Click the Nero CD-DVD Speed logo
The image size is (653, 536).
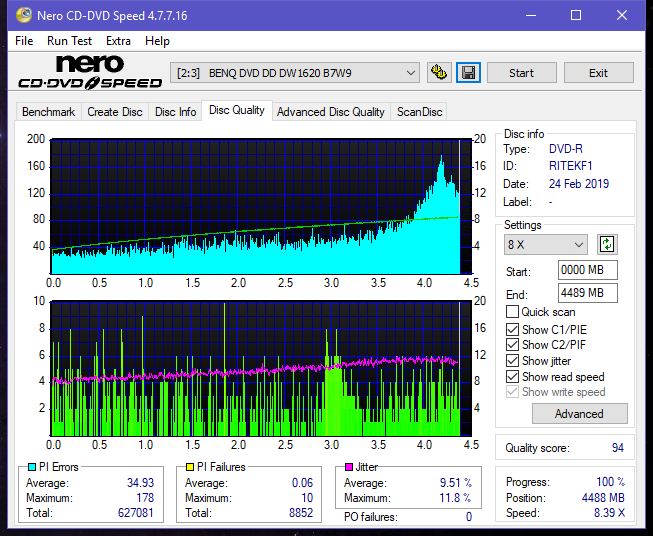tap(90, 73)
